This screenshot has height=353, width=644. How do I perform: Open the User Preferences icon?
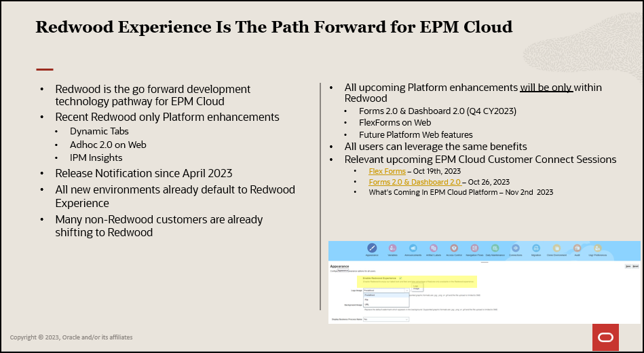click(598, 248)
